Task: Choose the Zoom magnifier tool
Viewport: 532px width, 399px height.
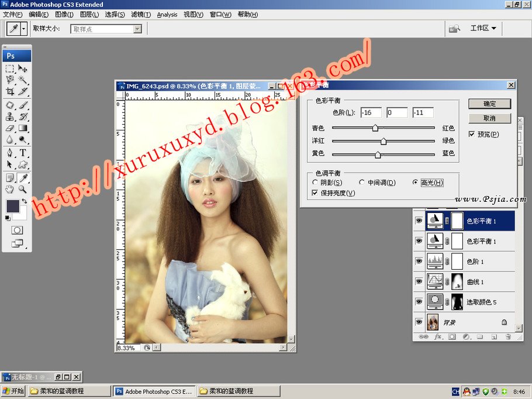Action: pos(23,190)
